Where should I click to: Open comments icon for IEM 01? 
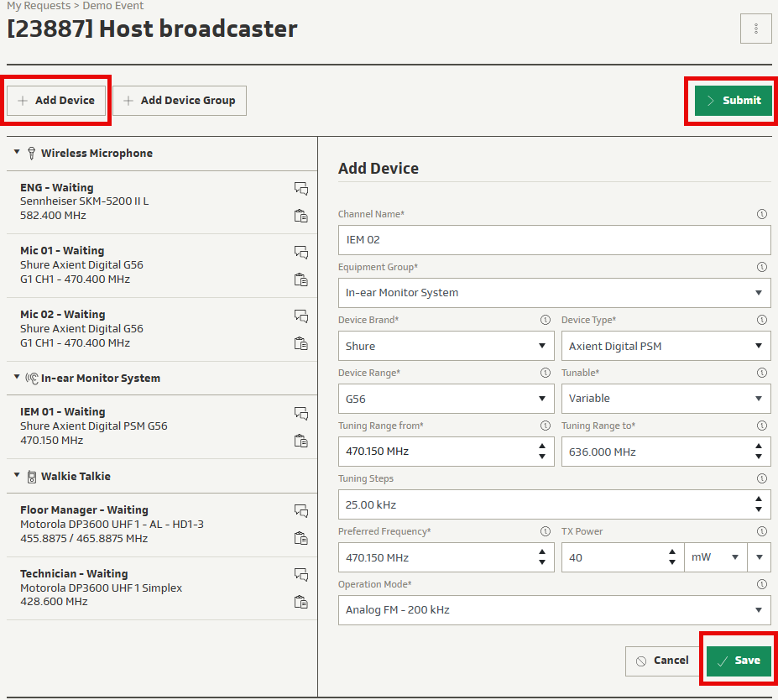pos(300,413)
